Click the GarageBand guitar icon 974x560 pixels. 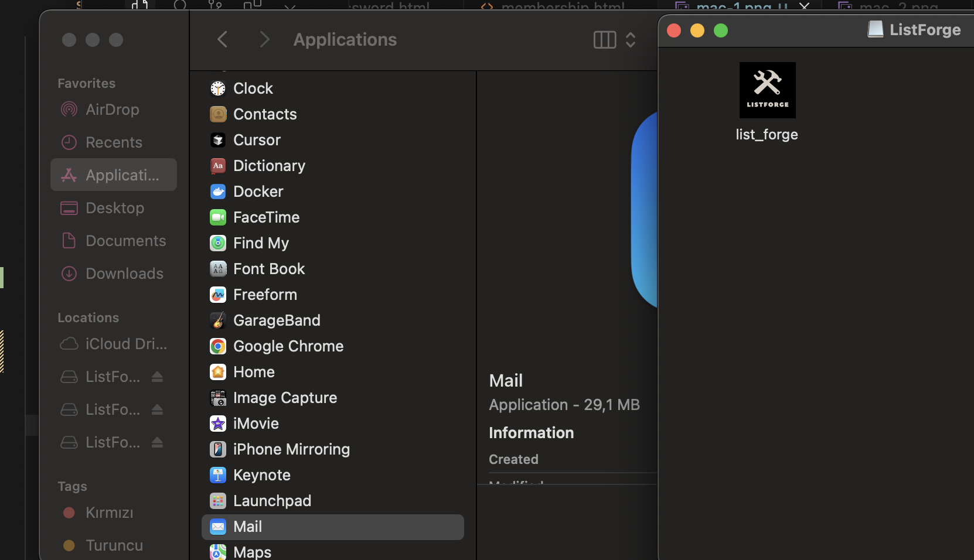(x=218, y=320)
